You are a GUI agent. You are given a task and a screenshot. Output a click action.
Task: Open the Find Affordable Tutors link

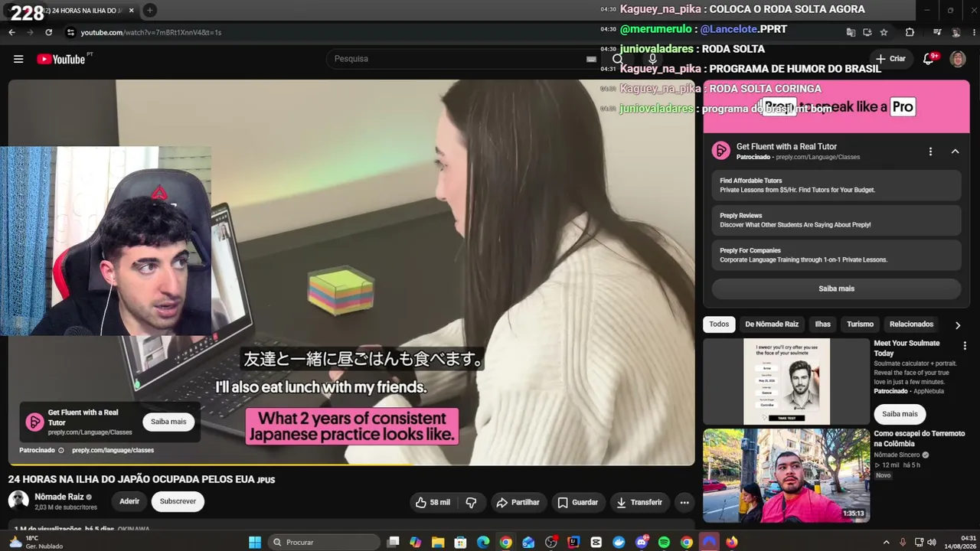836,185
